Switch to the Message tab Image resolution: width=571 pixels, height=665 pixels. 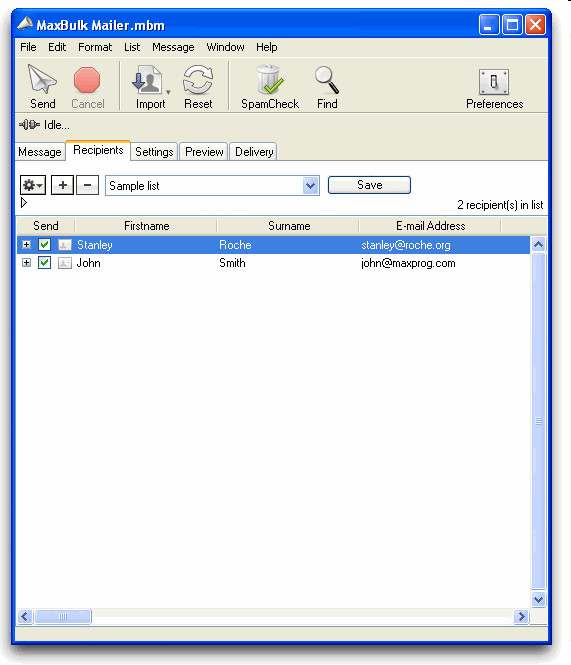[x=40, y=152]
